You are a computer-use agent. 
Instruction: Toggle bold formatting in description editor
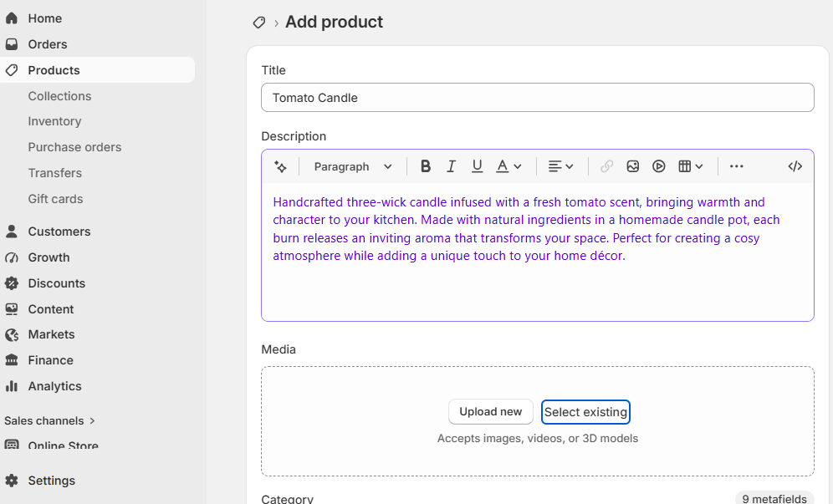pyautogui.click(x=425, y=167)
